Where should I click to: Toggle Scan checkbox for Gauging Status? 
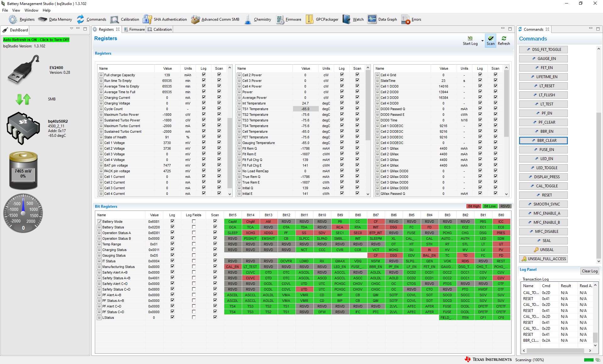click(x=215, y=255)
